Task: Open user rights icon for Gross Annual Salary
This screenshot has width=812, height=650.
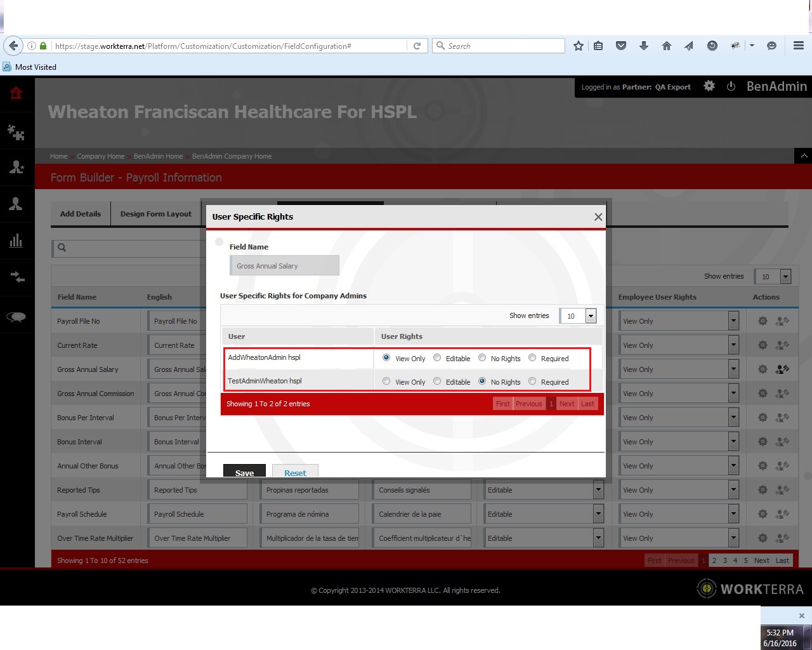Action: point(783,369)
